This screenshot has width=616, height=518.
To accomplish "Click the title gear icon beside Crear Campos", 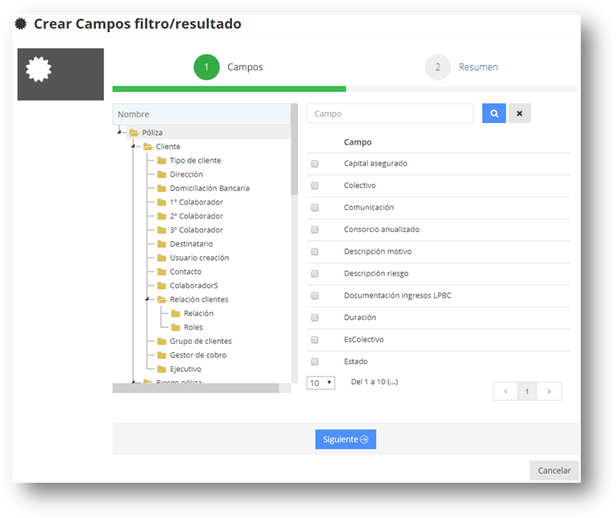I will click(x=20, y=24).
